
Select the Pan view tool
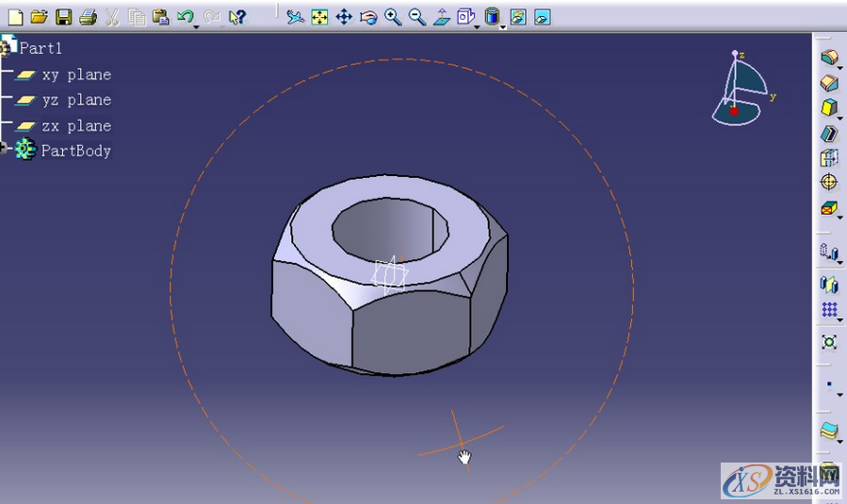tap(344, 17)
